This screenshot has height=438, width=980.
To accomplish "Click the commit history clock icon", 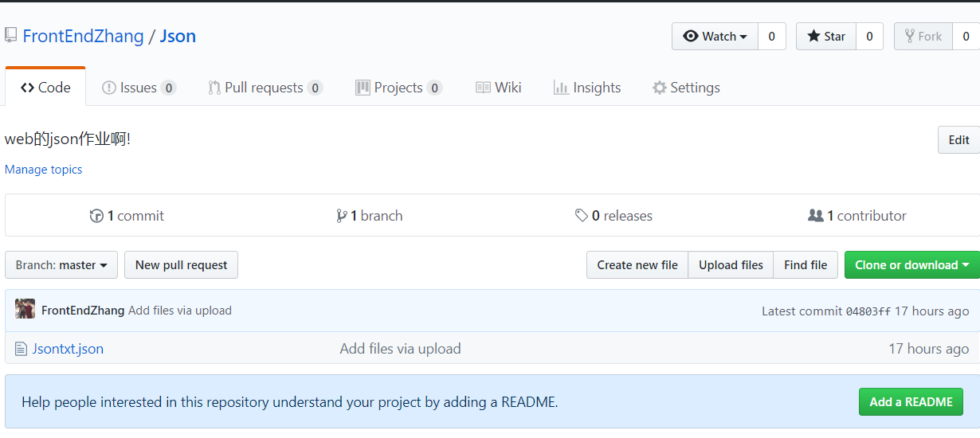I will (96, 216).
